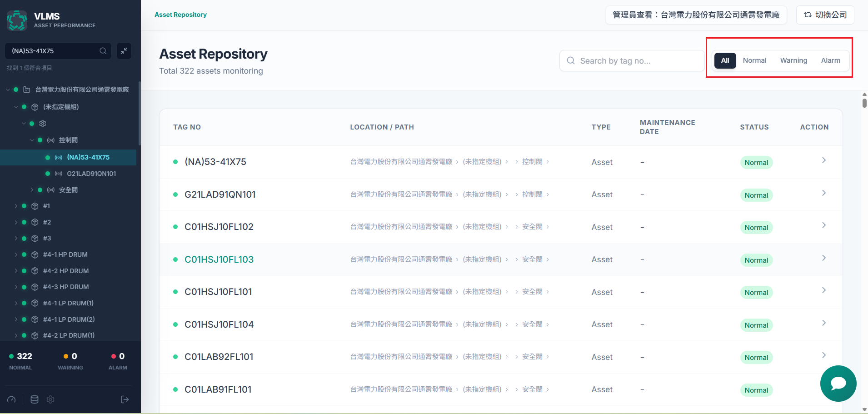This screenshot has width=868, height=414.
Task: Click the unnamed gear tree node
Action: click(x=43, y=124)
